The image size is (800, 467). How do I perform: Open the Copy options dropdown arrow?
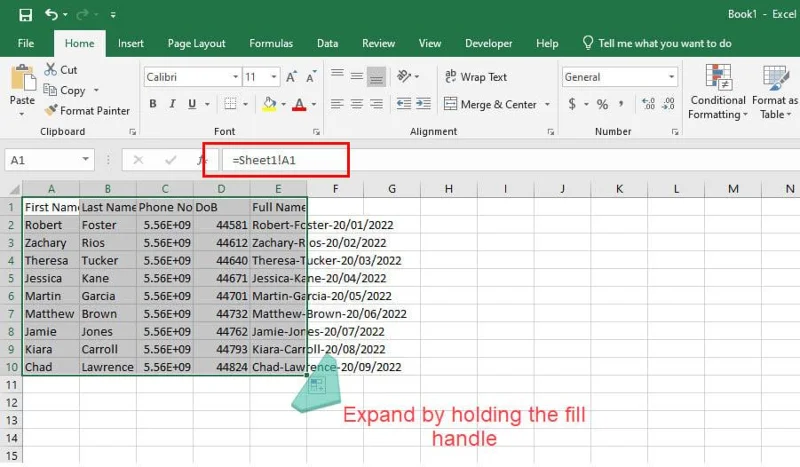click(96, 90)
